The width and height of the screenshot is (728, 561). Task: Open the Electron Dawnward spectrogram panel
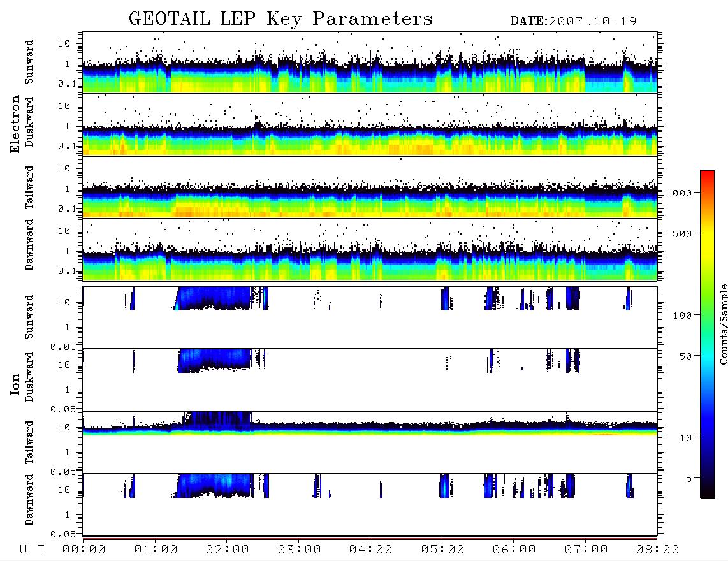(370, 249)
